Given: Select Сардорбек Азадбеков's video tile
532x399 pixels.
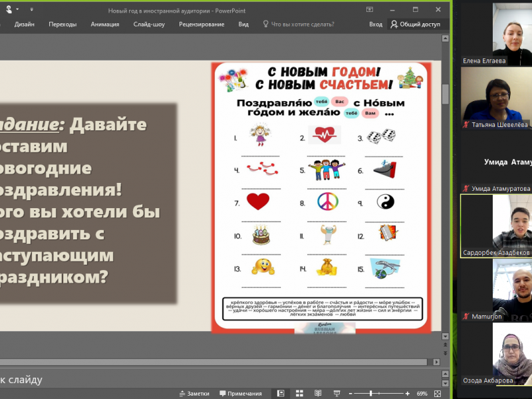Looking at the screenshot, I should click(x=495, y=225).
